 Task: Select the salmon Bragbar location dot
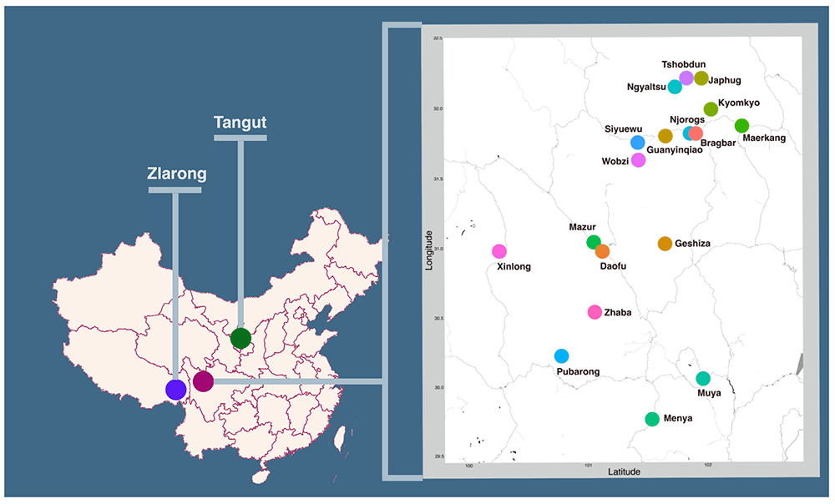pyautogui.click(x=696, y=133)
